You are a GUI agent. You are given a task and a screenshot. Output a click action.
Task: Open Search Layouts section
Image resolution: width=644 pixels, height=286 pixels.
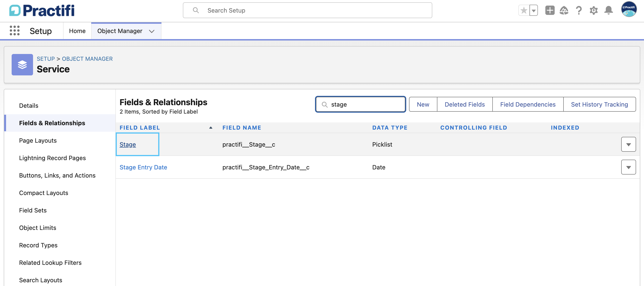tap(40, 280)
